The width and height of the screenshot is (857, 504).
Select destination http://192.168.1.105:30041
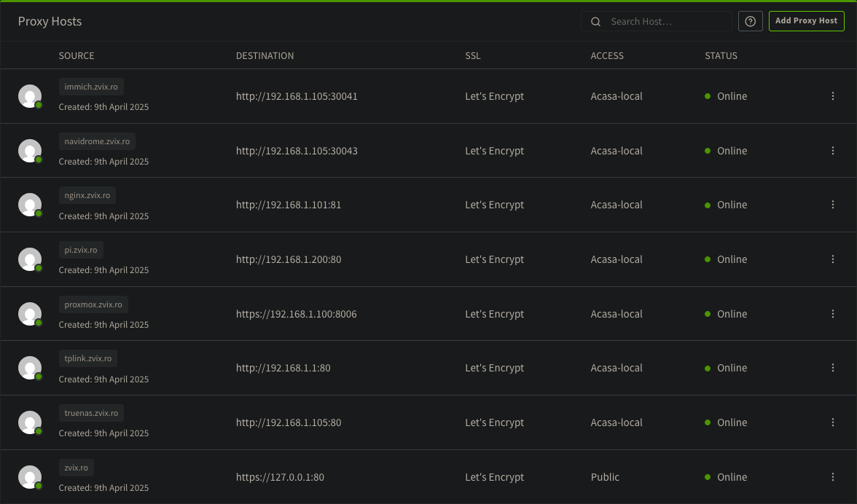tap(297, 96)
